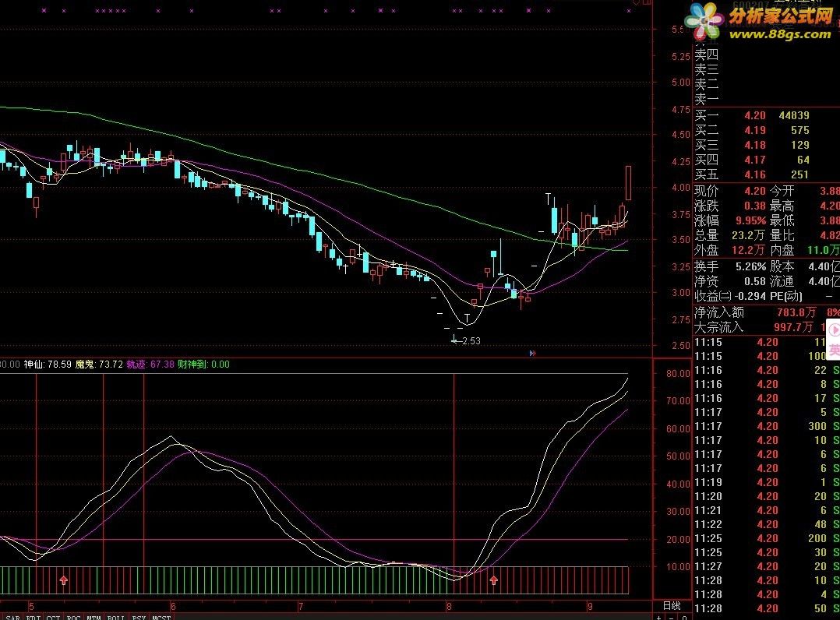This screenshot has width=840, height=620.
Task: Click the month 9 marker on time axis
Action: 590,606
